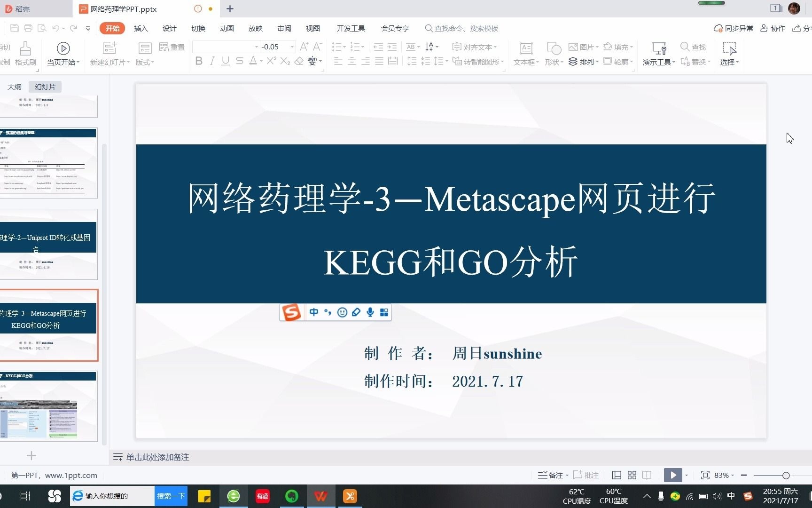The height and width of the screenshot is (508, 812).
Task: Click the Find button
Action: [x=693, y=47]
